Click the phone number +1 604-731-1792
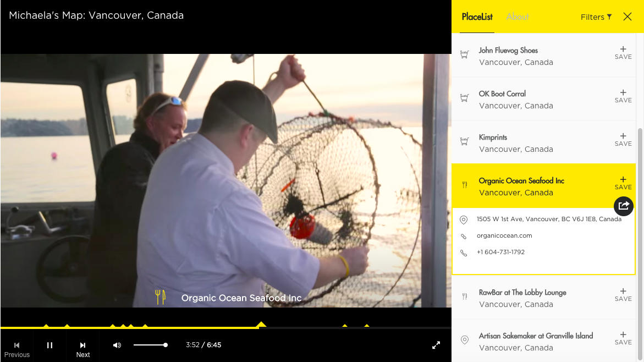 (500, 252)
